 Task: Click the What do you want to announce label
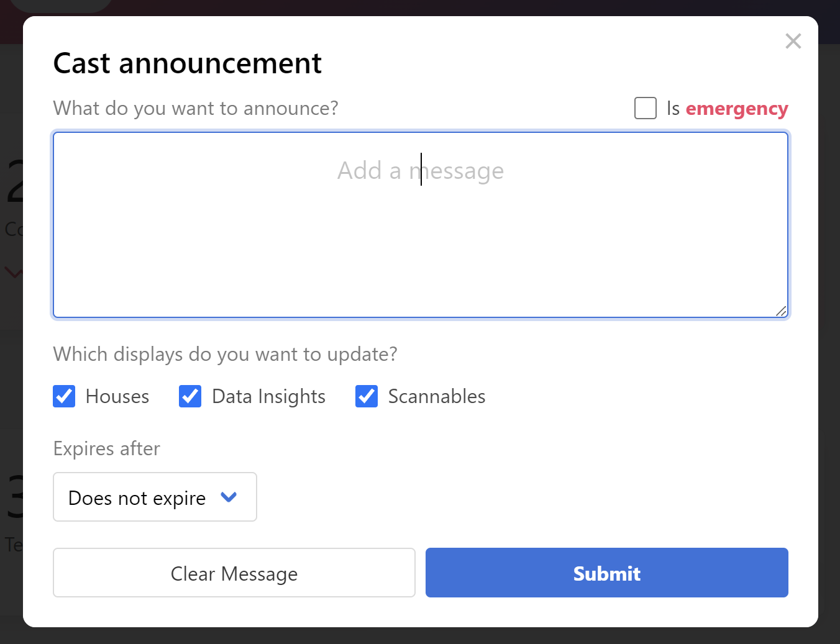pos(196,109)
